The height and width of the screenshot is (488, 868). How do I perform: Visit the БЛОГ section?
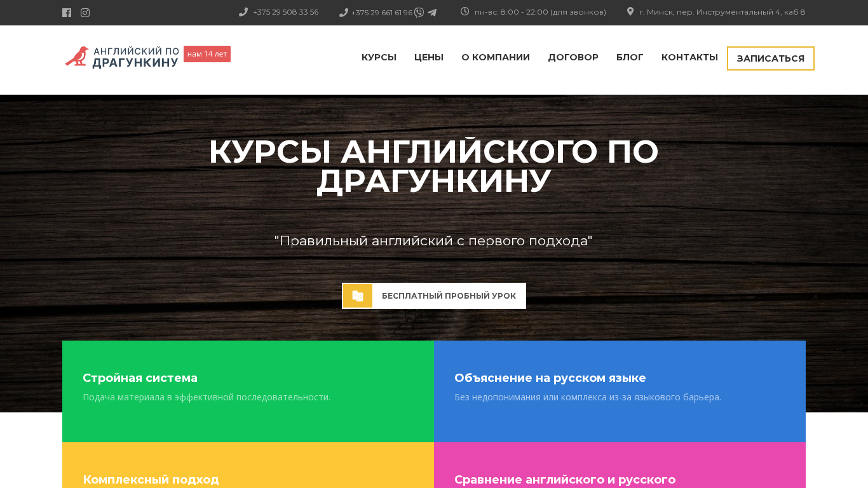630,57
